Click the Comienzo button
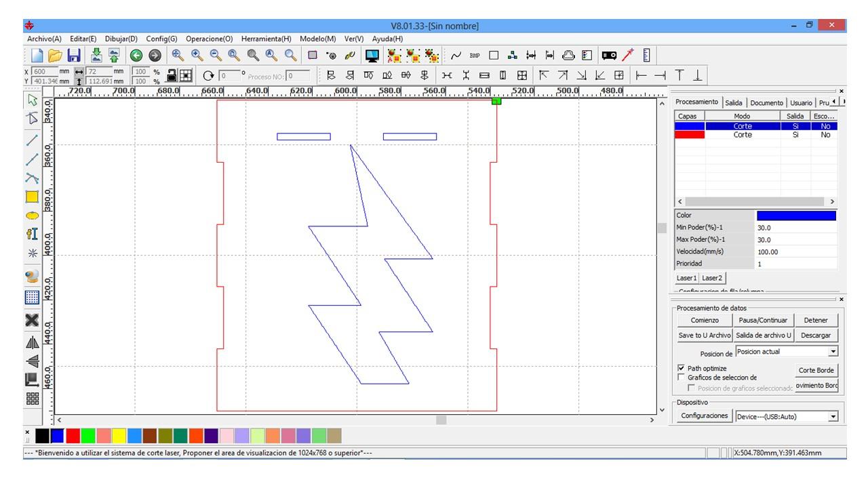This screenshot has height=488, width=868. point(705,320)
